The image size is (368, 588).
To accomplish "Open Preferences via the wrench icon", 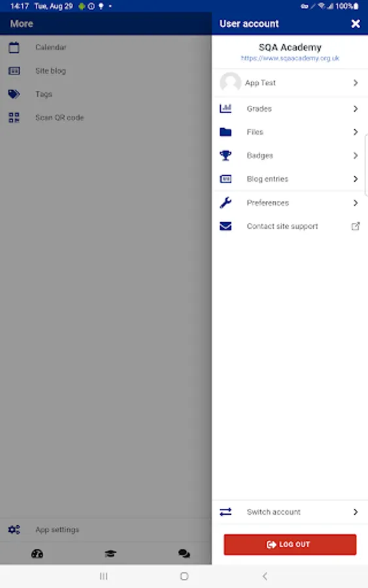I will click(226, 203).
